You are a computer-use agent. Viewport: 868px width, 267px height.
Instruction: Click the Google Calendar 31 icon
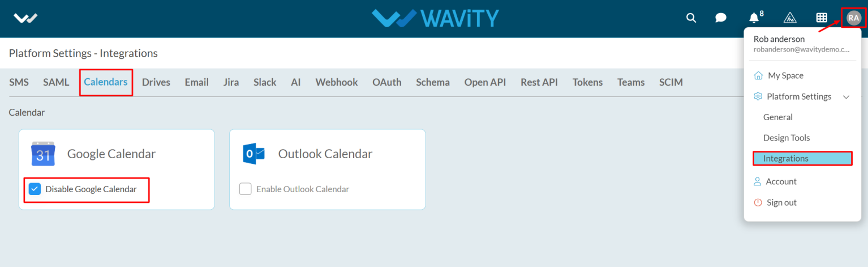(43, 154)
